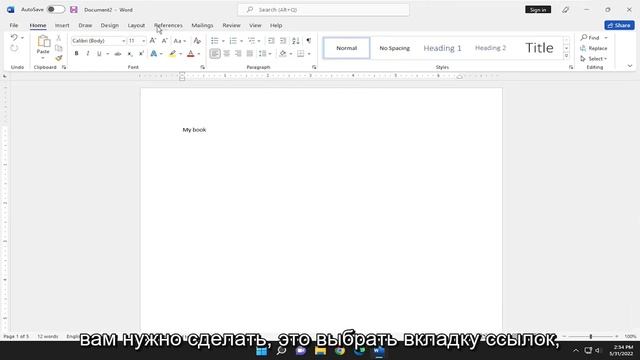Toggle Italic formatting
The height and width of the screenshot is (360, 640).
[88, 53]
